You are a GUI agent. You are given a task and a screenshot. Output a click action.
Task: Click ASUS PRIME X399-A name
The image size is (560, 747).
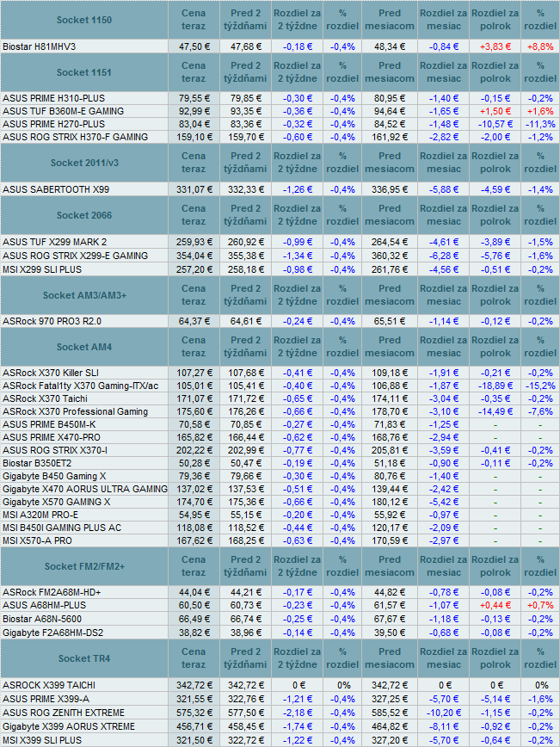click(x=46, y=699)
